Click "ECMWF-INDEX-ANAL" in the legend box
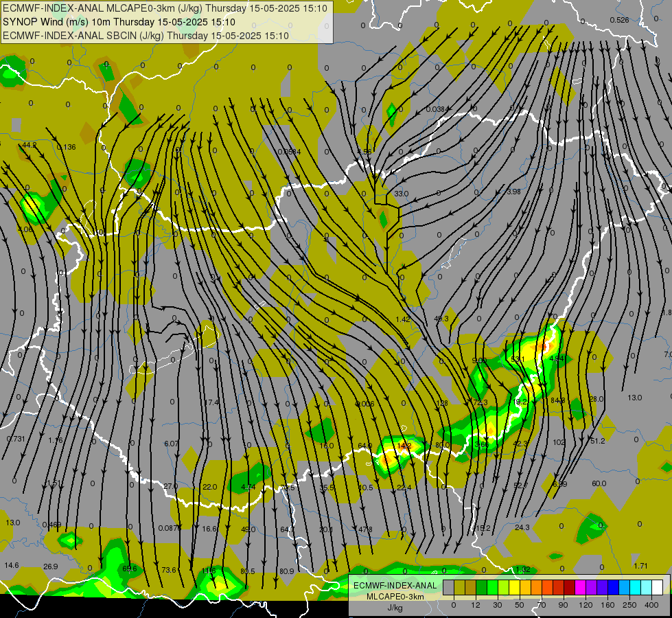Image resolution: width=672 pixels, height=618 pixels. 395,586
